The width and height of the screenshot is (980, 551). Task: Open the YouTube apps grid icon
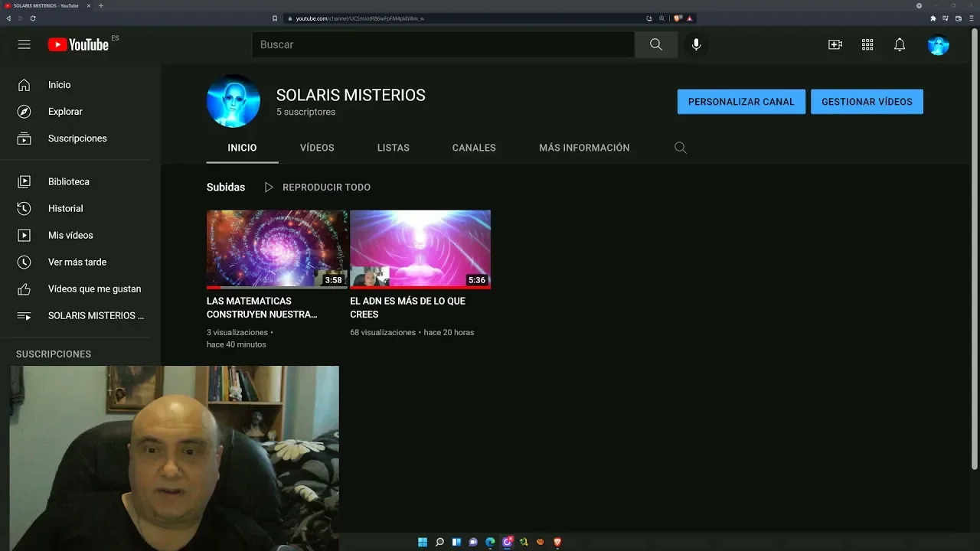click(x=867, y=45)
